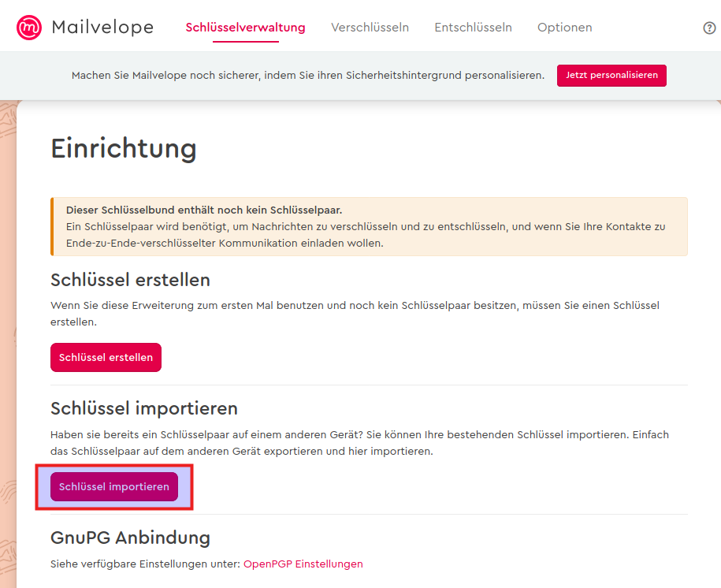Screen dimensions: 721x588
Task: Click the text 'Siehe verfügbare Einstellungen unter:'
Action: [x=145, y=564]
